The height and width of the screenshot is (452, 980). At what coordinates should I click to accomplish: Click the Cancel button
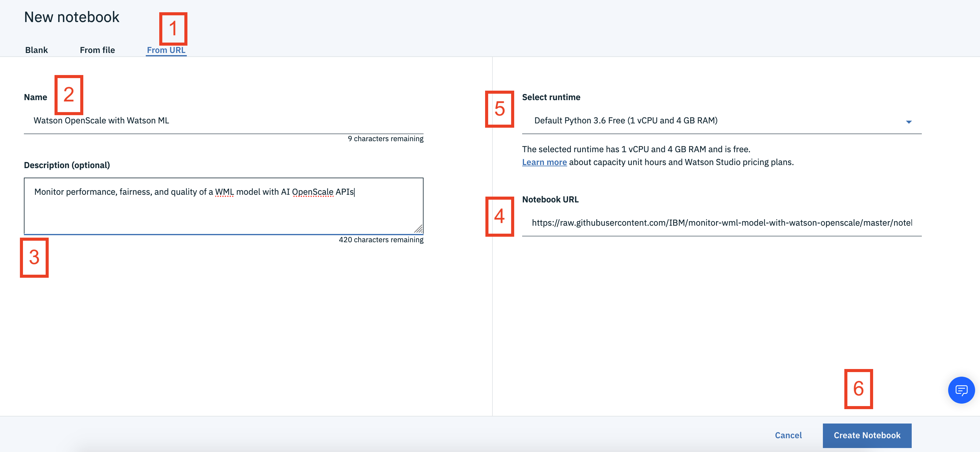tap(788, 435)
